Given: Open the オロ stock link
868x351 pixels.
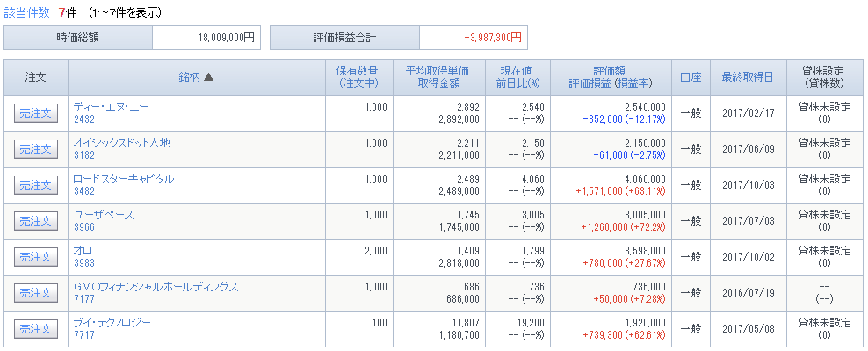Looking at the screenshot, I should (83, 251).
